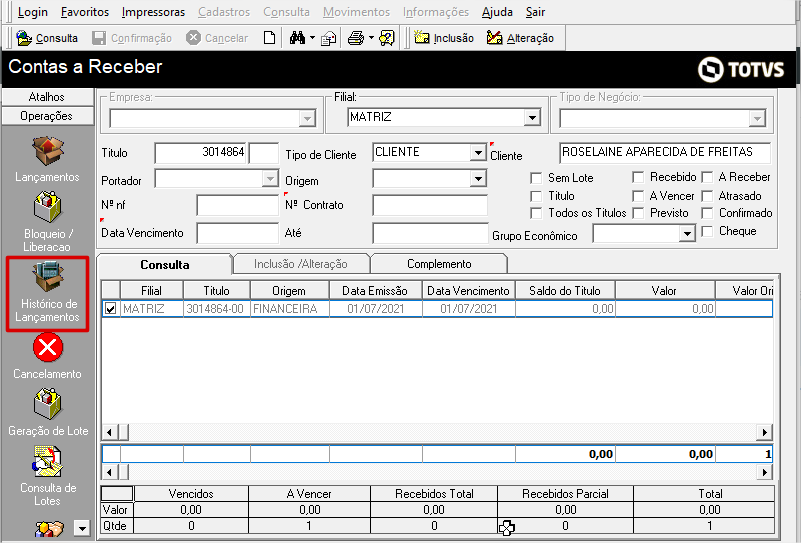This screenshot has width=801, height=543.
Task: Open the Filial MATRIZ dropdown
Action: click(x=532, y=117)
